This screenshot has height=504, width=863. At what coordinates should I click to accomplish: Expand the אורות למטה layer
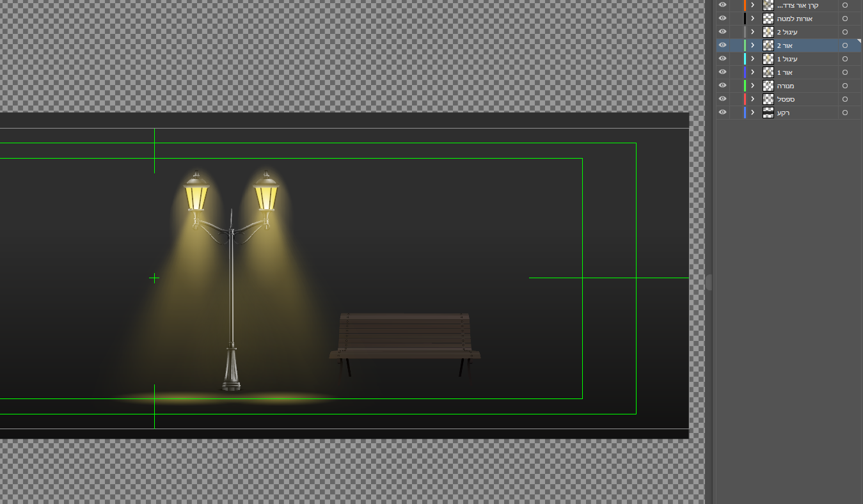click(753, 19)
